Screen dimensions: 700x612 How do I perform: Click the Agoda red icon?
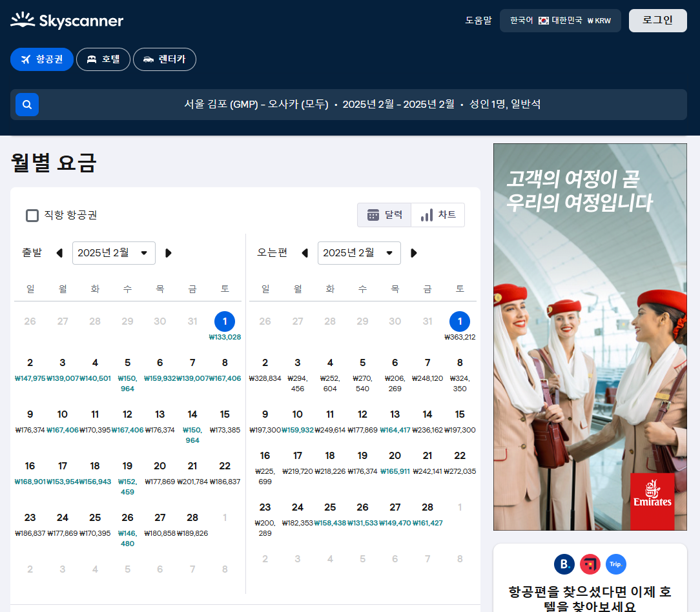coord(590,564)
